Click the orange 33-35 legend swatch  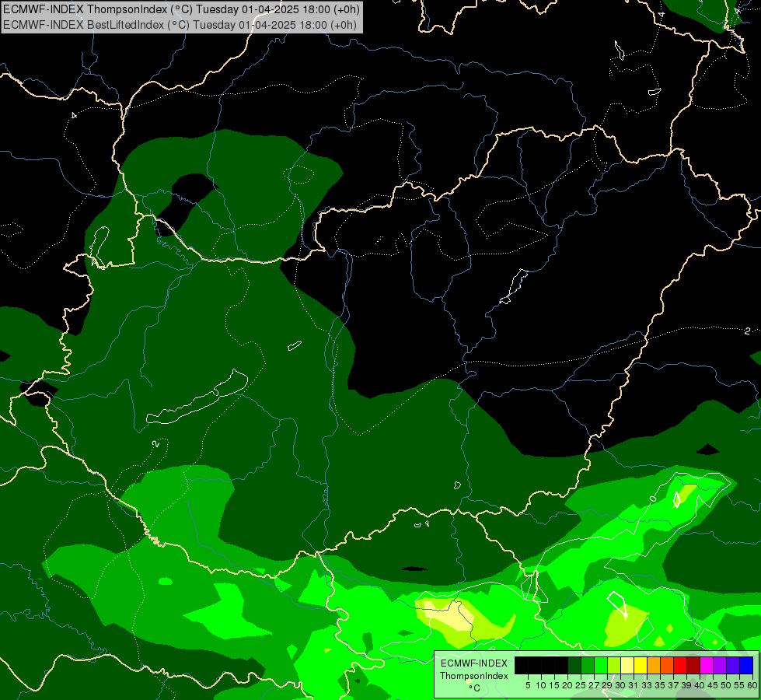(x=654, y=666)
